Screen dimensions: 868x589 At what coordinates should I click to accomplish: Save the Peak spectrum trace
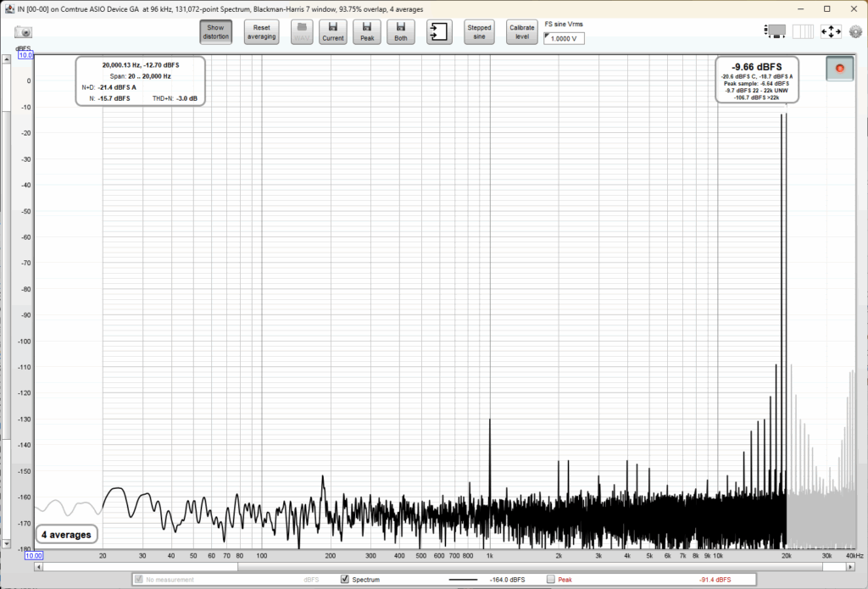pyautogui.click(x=367, y=32)
